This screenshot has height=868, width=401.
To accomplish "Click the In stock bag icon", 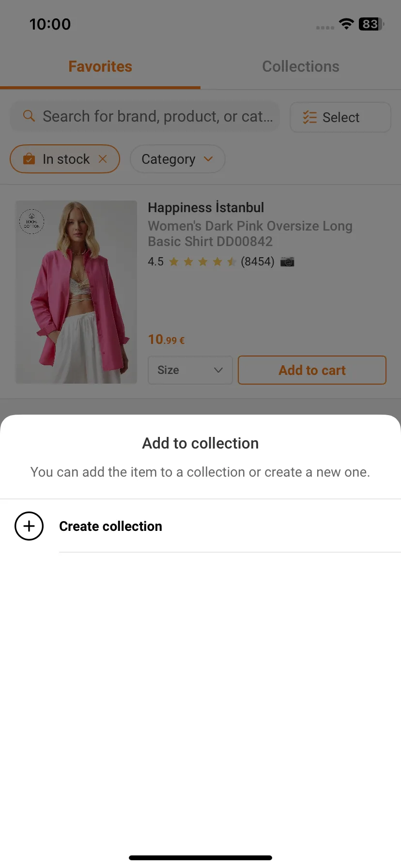I will point(29,159).
